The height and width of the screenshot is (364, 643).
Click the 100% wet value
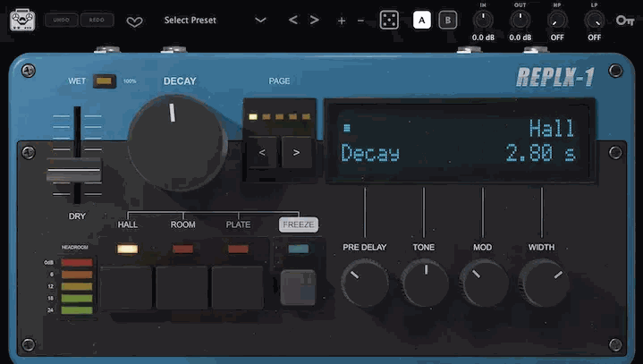[x=130, y=81]
